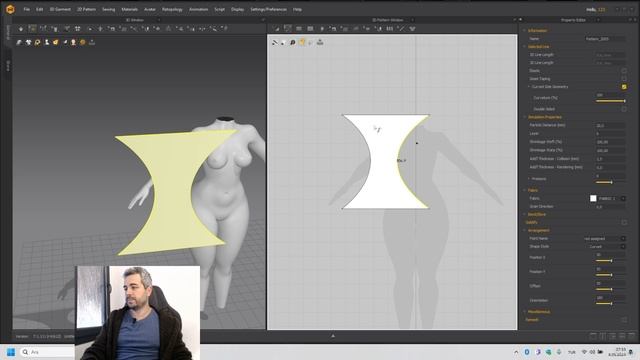Click the Bluetooth tray icon

tap(527, 352)
